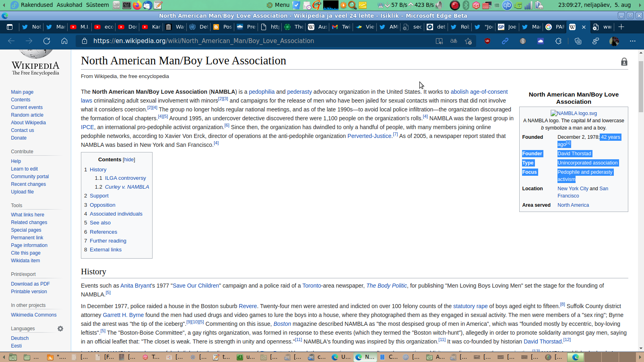Follow the Perverted-Justice link
The height and width of the screenshot is (362, 644).
click(x=369, y=136)
